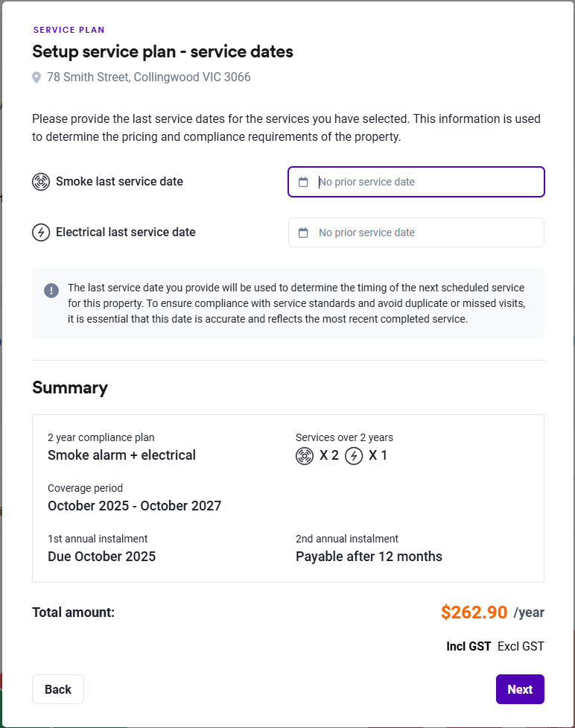Viewport: 575px width, 728px height.
Task: Click the Summary heading
Action: click(x=70, y=387)
